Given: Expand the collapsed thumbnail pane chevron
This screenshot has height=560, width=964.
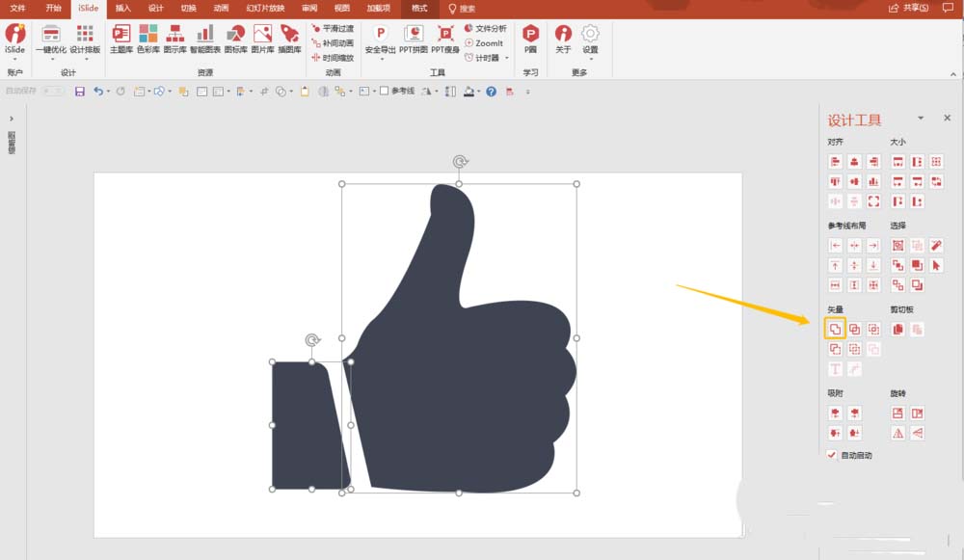Looking at the screenshot, I should (x=11, y=119).
